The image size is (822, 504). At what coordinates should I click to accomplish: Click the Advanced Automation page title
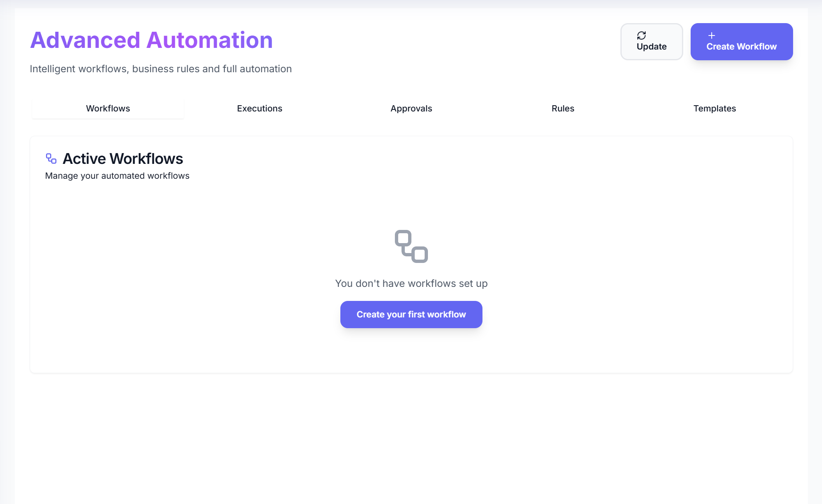tap(151, 39)
